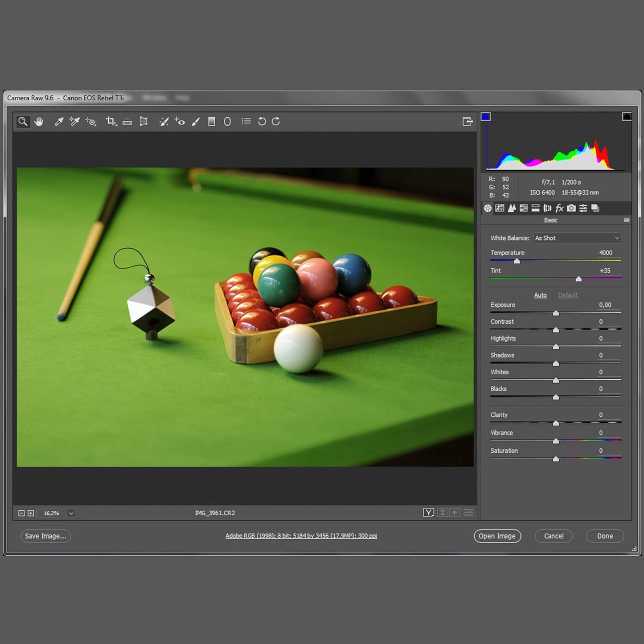Open the Lens Corrections panel
Image resolution: width=644 pixels, height=644 pixels.
(547, 208)
